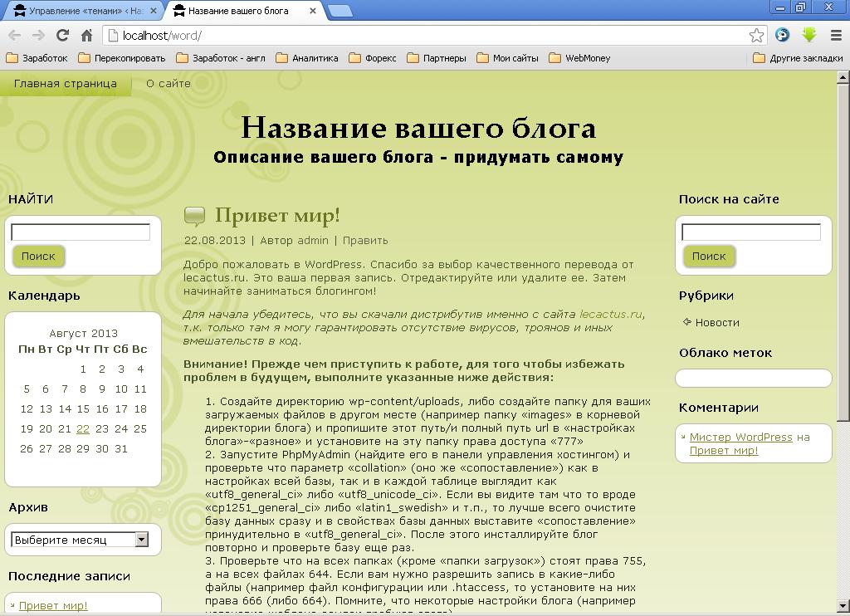850x616 pixels.
Task: Click the 'Облако меток' widget heading
Action: pyautogui.click(x=725, y=353)
